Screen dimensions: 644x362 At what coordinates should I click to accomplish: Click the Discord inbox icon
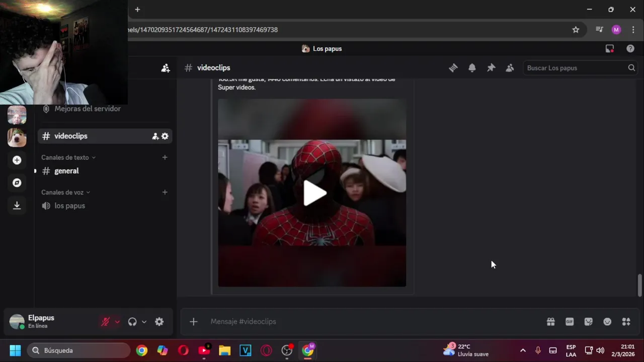pyautogui.click(x=610, y=49)
